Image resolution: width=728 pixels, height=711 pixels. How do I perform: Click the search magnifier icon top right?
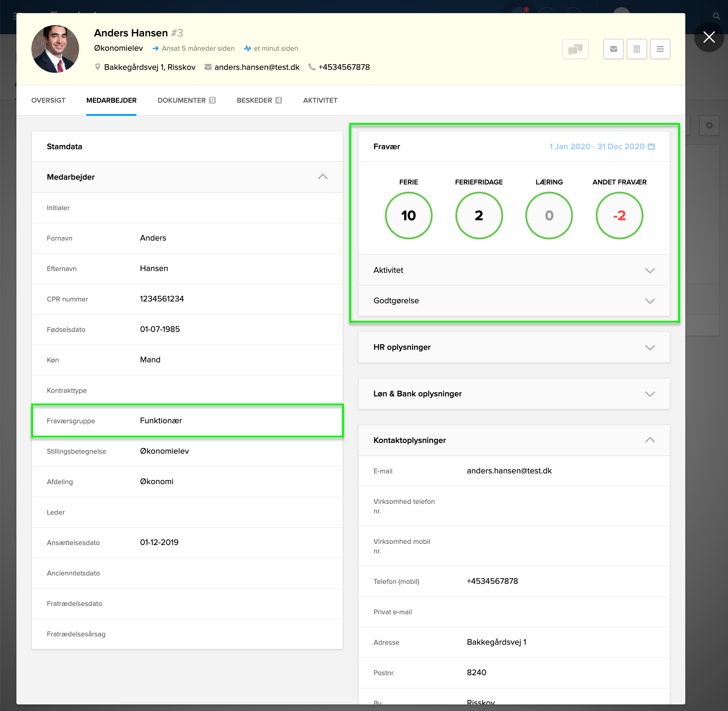[716, 16]
